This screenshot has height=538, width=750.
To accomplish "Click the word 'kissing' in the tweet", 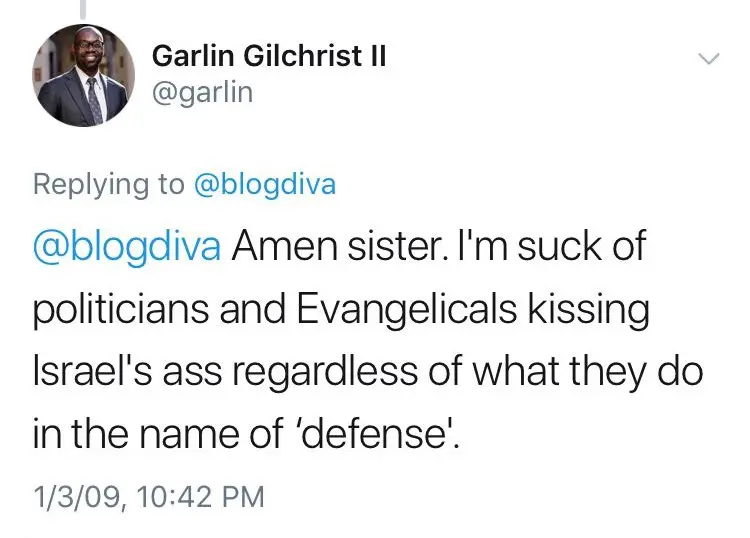I will coord(599,311).
